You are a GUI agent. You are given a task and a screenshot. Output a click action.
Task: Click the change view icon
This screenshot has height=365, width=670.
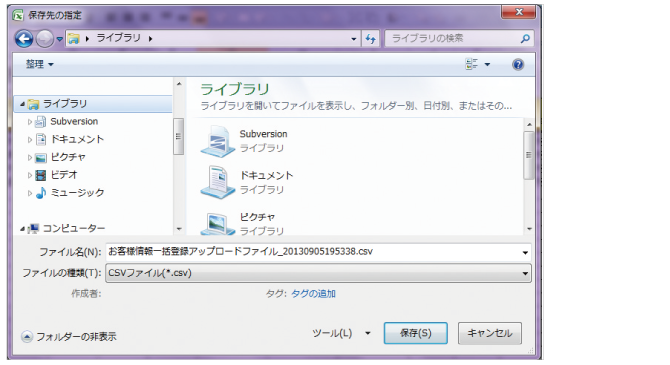pos(472,64)
